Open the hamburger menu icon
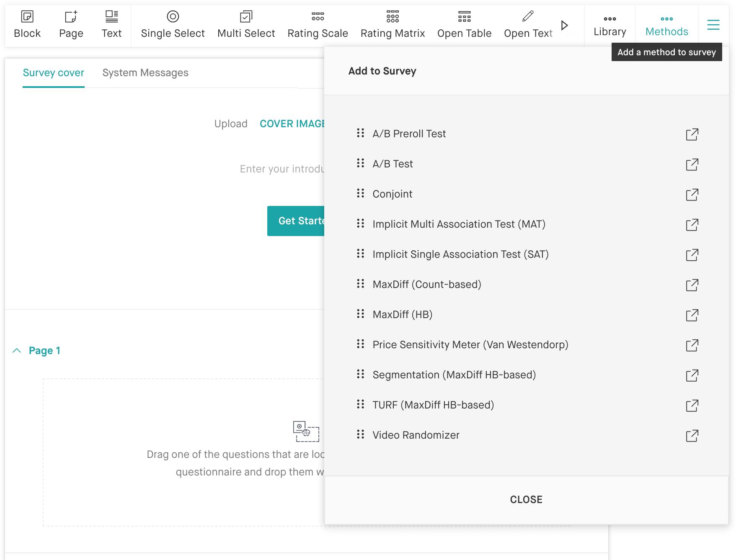Viewport: 749px width, 560px height. 713,25
